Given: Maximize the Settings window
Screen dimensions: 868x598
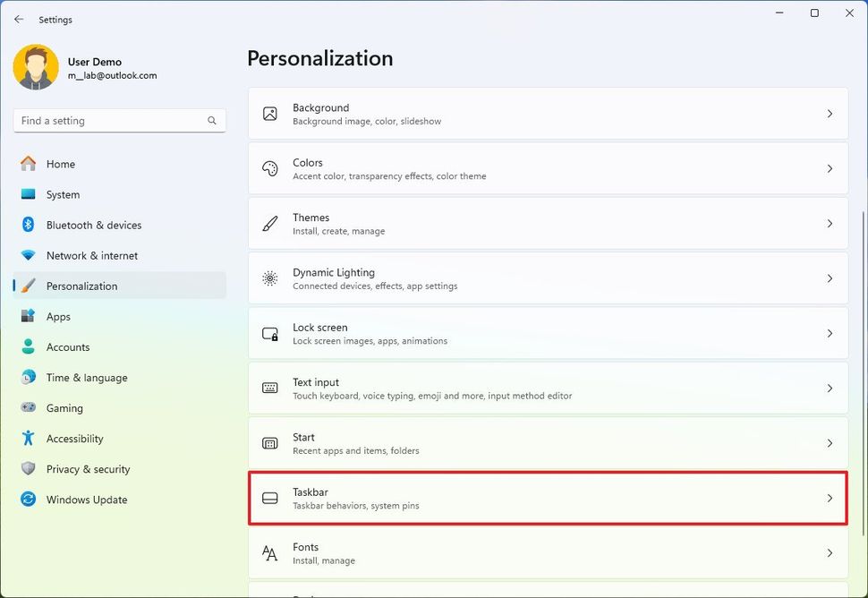Looking at the screenshot, I should pos(814,13).
